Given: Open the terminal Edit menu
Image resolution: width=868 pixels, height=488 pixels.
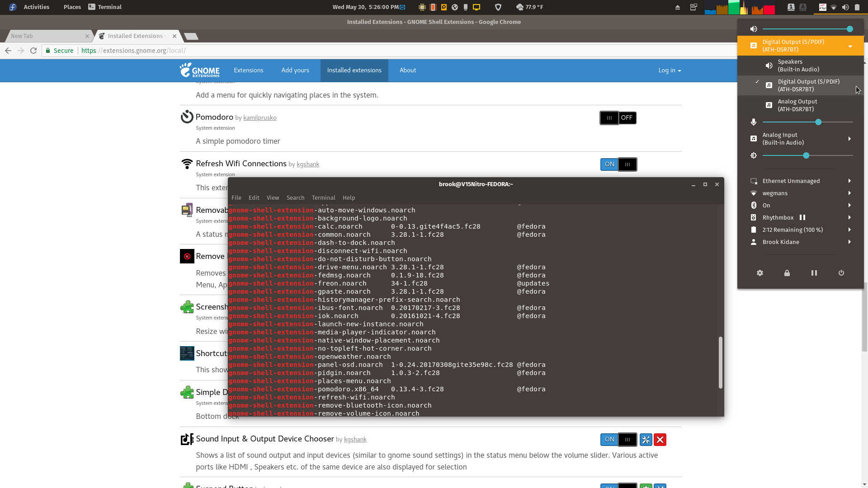Looking at the screenshot, I should [x=254, y=197].
